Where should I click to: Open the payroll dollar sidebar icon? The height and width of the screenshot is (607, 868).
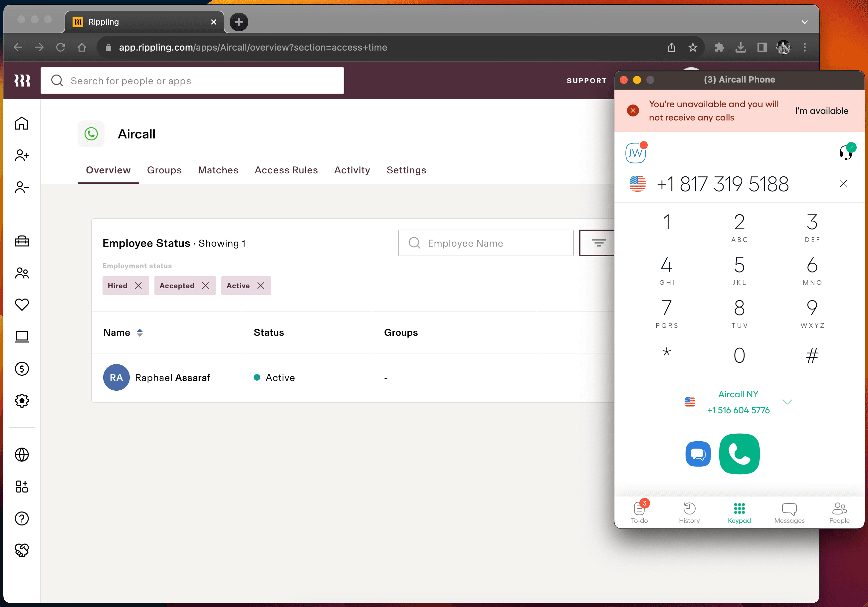[x=22, y=368]
